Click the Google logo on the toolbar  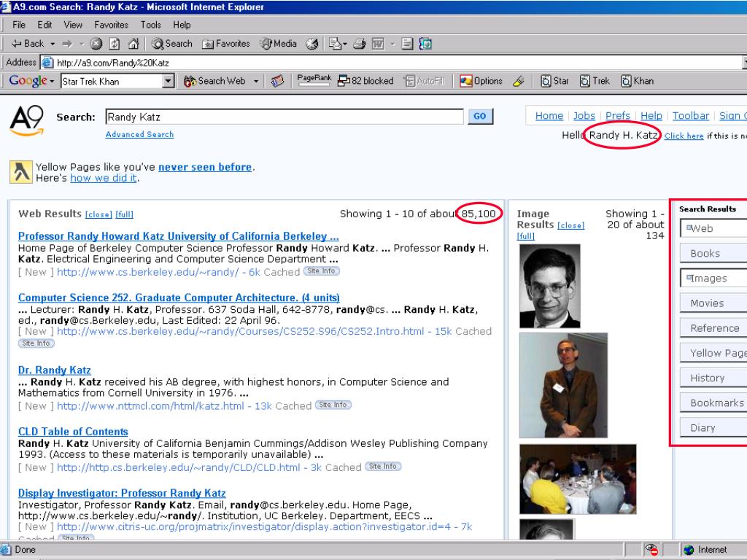[28, 81]
